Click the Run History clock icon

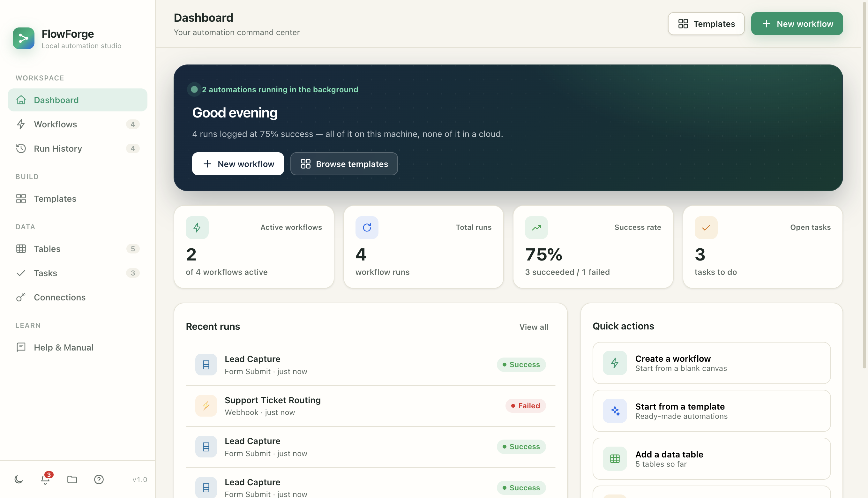point(21,148)
